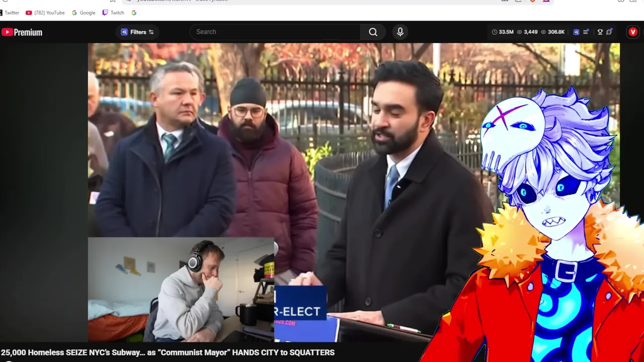Open the (782) YouTube bookmark
The height and width of the screenshot is (362, 644).
pos(45,13)
